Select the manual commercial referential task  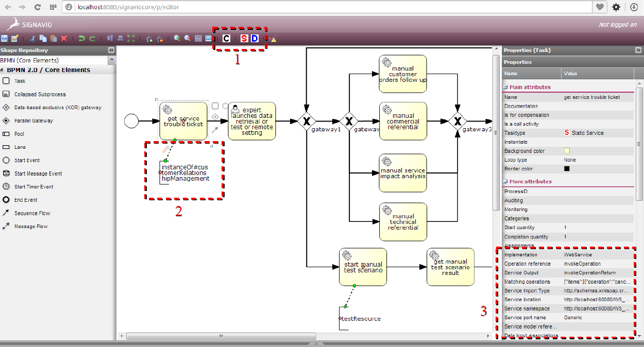click(x=403, y=121)
